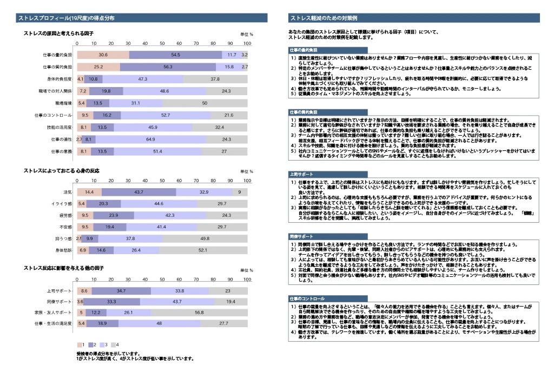Select the 56.3 bar segment

168,67
